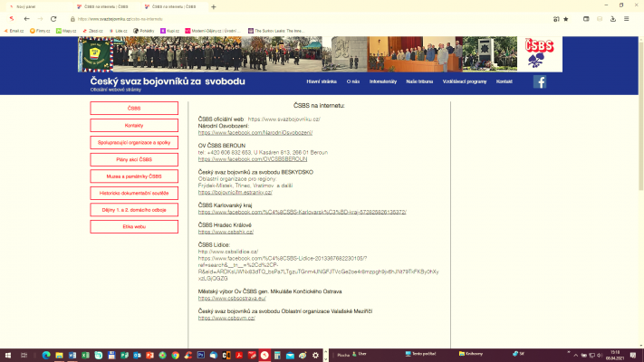
Task: Switch to the first ČSBS na internetu tab
Action: pos(106,7)
